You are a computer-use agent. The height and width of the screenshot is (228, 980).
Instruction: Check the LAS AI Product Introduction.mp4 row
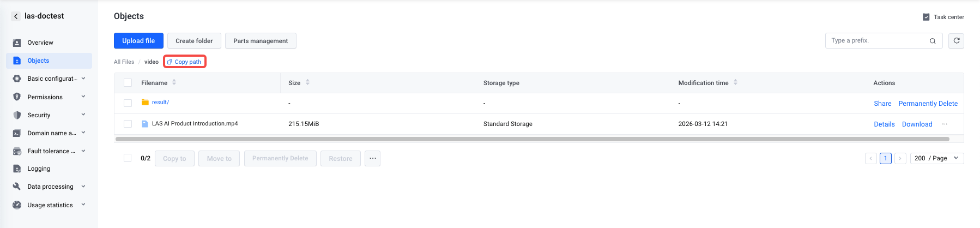click(x=128, y=124)
